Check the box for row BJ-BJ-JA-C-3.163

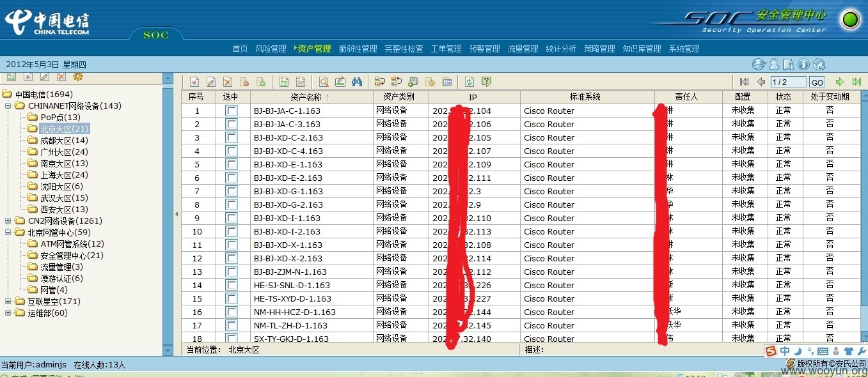pyautogui.click(x=232, y=124)
